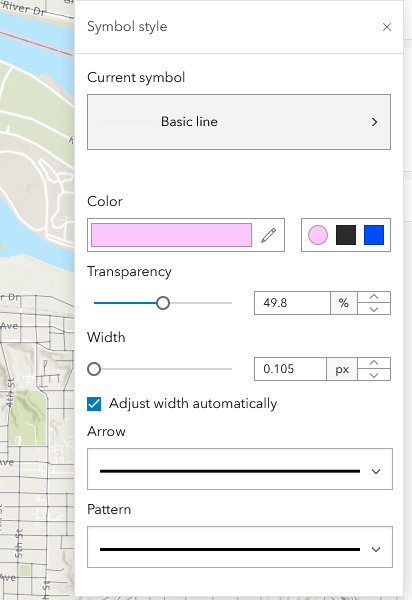The width and height of the screenshot is (412, 600).
Task: Increase width with the up arrow
Action: (374, 363)
